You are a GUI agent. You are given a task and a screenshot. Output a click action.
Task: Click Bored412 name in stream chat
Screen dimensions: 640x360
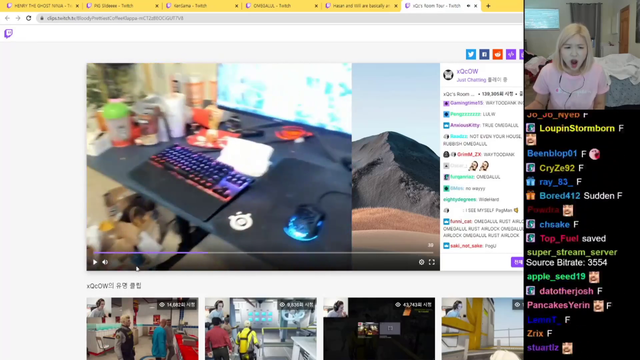[x=560, y=196]
